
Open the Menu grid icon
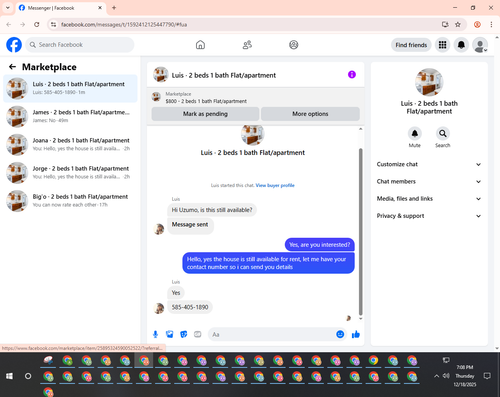442,45
